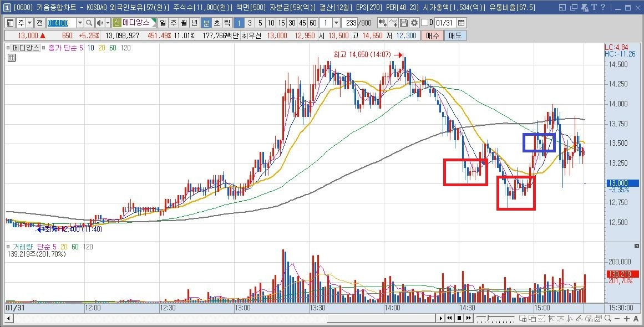Select the 3-minute interval button

tap(250, 23)
